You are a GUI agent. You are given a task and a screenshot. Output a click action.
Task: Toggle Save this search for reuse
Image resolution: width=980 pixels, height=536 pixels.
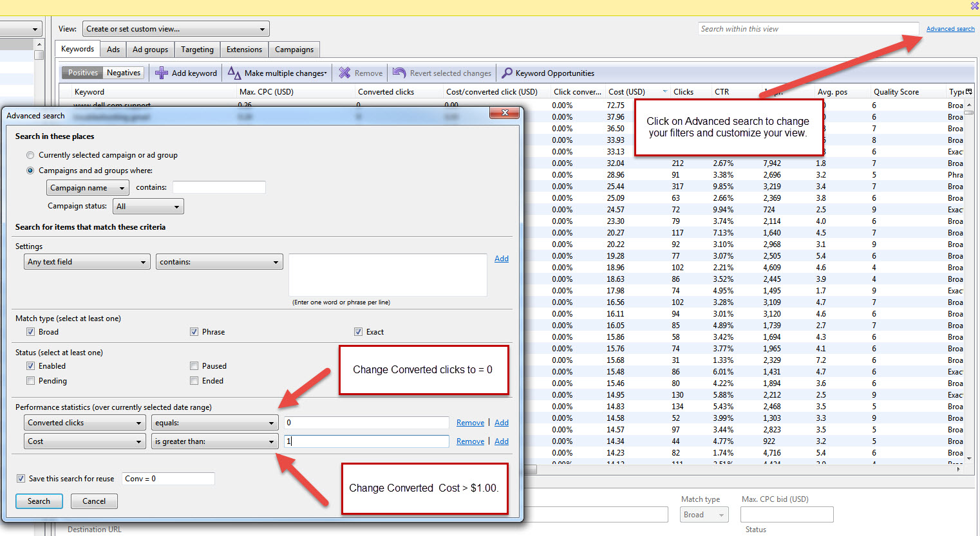(x=21, y=479)
